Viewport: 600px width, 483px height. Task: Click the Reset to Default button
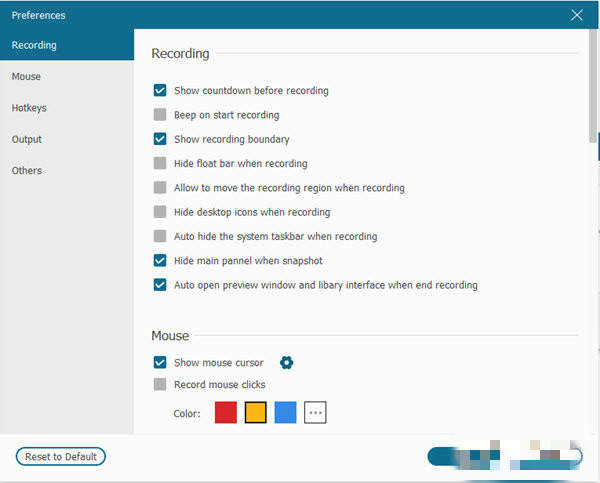(61, 456)
